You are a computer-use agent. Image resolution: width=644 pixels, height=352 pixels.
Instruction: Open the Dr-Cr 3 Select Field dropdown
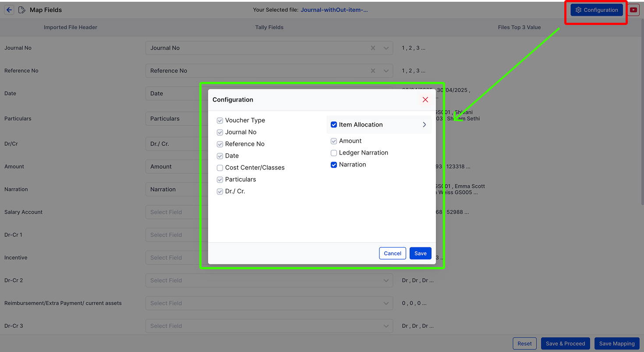click(269, 326)
